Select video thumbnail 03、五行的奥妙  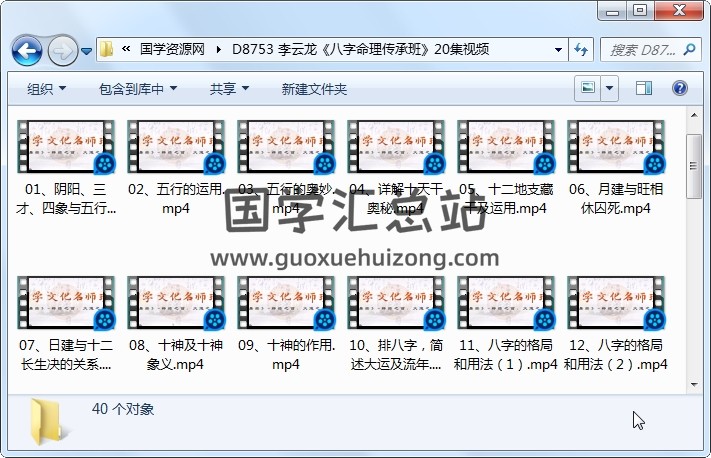tap(286, 147)
